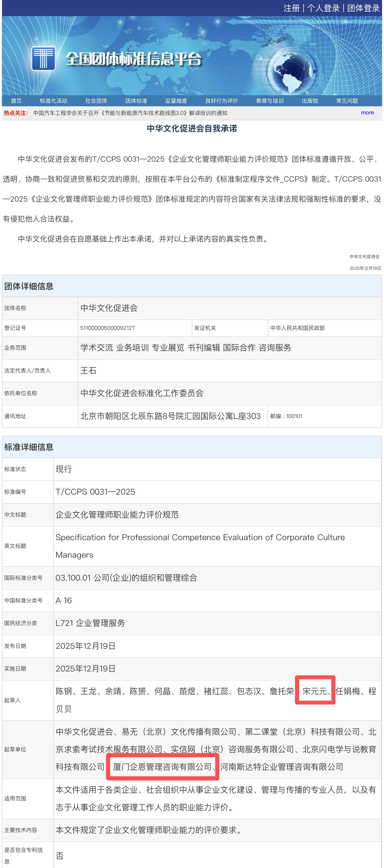The image size is (384, 868).
Task: Click the 业务范围 value text
Action: point(186,348)
